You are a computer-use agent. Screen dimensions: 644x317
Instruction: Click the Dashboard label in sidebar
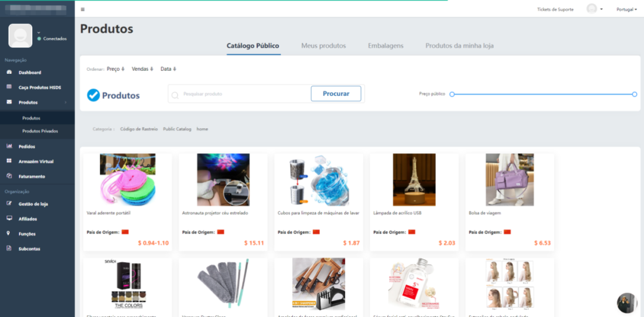(30, 73)
